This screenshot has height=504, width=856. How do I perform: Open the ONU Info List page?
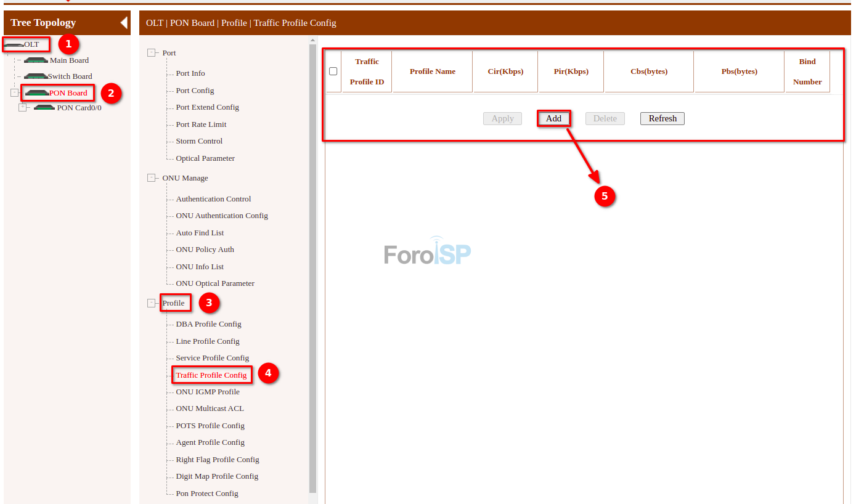[x=200, y=267]
